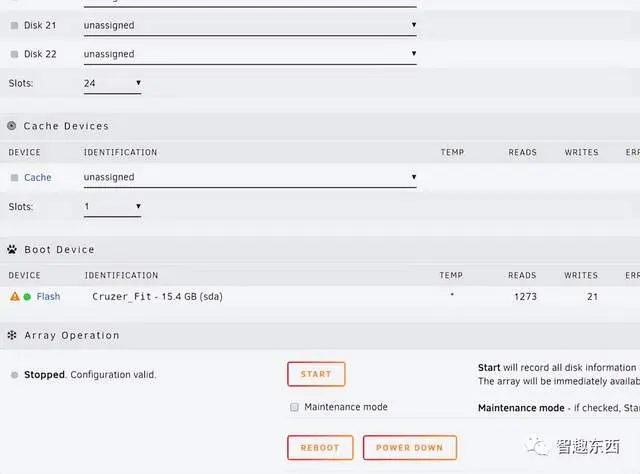640x474 pixels.
Task: Open the Cache device link
Action: click(38, 178)
